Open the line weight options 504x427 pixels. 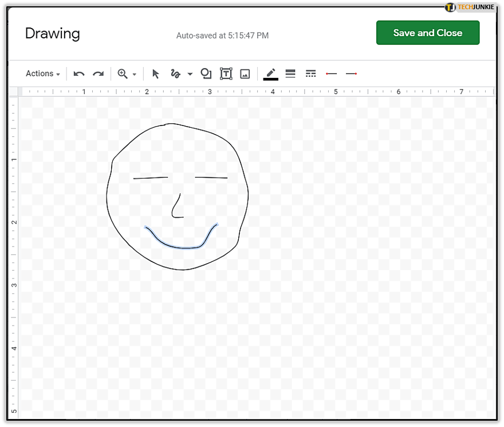(x=290, y=74)
